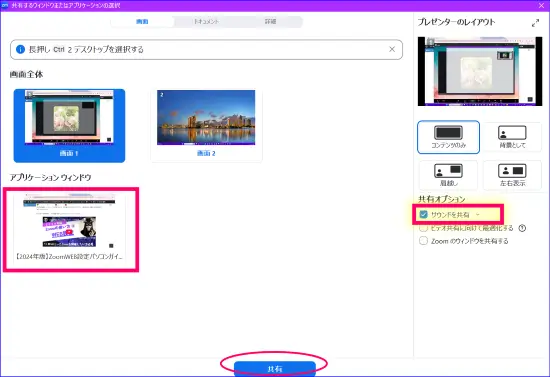Enable ビデオ共有に向けて最適化する checkbox
This screenshot has width=550, height=377.
point(423,228)
